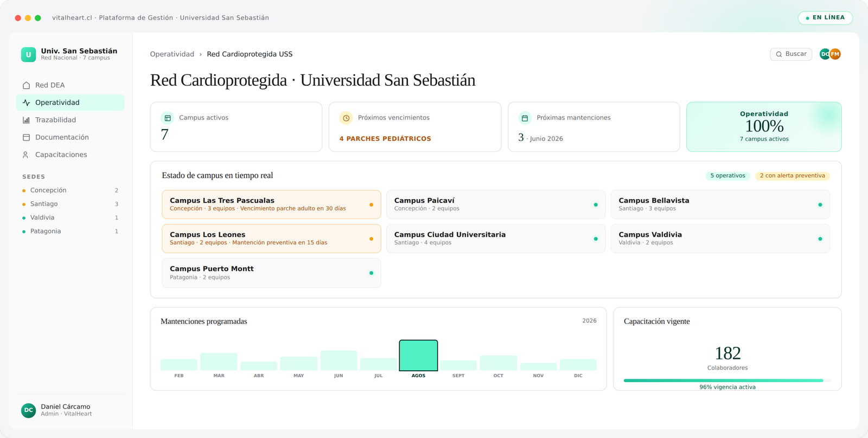Select Concepción sede in sidebar

71,191
